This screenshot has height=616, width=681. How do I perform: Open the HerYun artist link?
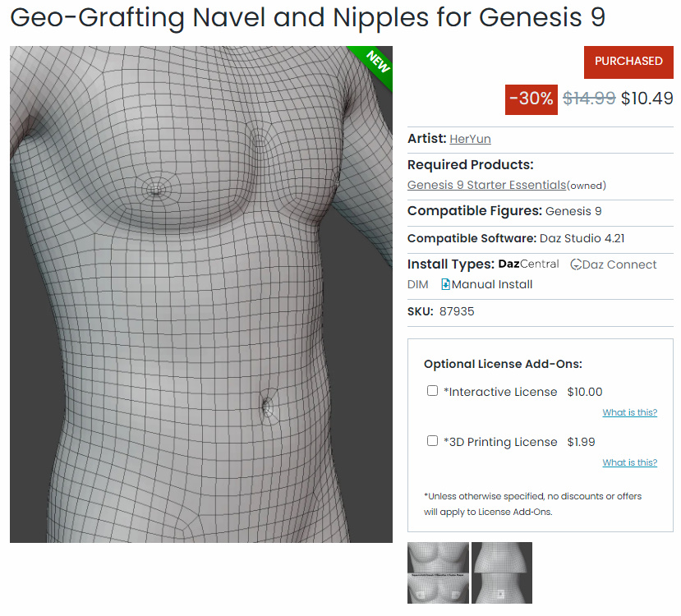coord(470,139)
